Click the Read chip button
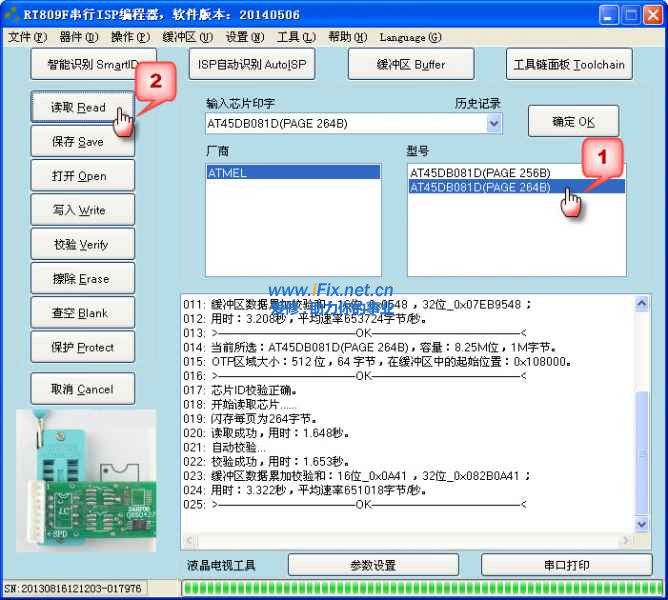The image size is (668, 600). (78, 108)
